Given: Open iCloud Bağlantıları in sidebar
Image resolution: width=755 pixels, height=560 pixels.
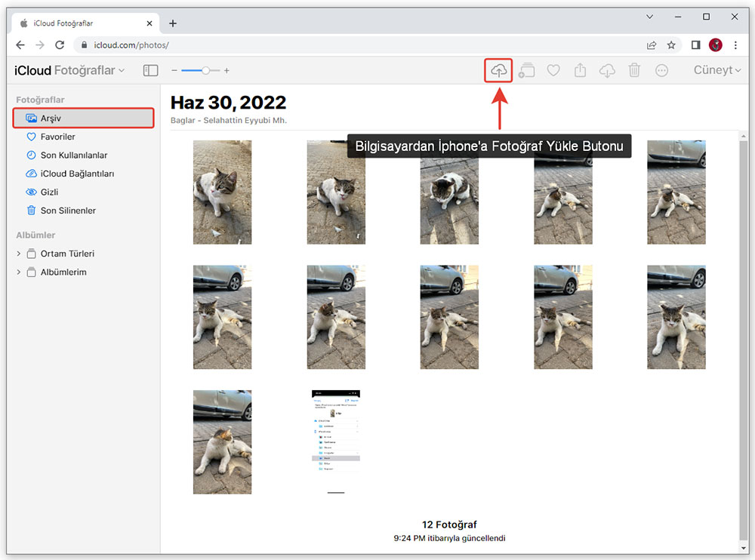Looking at the screenshot, I should (x=77, y=174).
